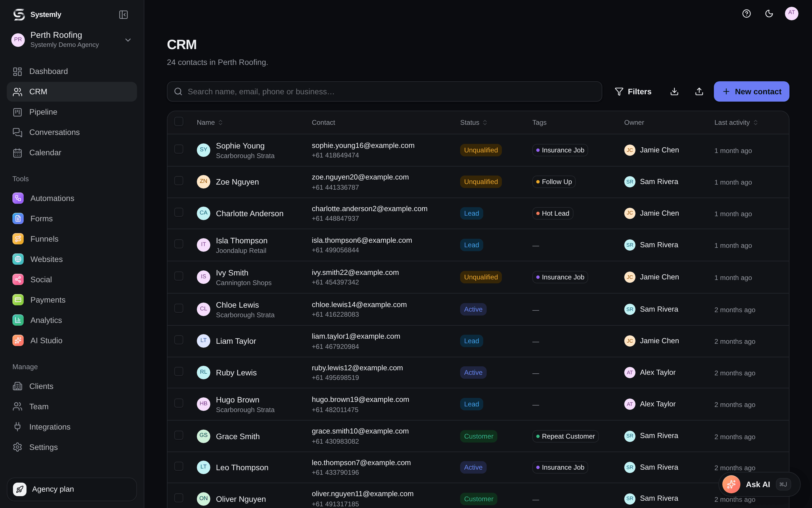The width and height of the screenshot is (812, 508).
Task: Click the search magnifier icon
Action: [x=178, y=91]
